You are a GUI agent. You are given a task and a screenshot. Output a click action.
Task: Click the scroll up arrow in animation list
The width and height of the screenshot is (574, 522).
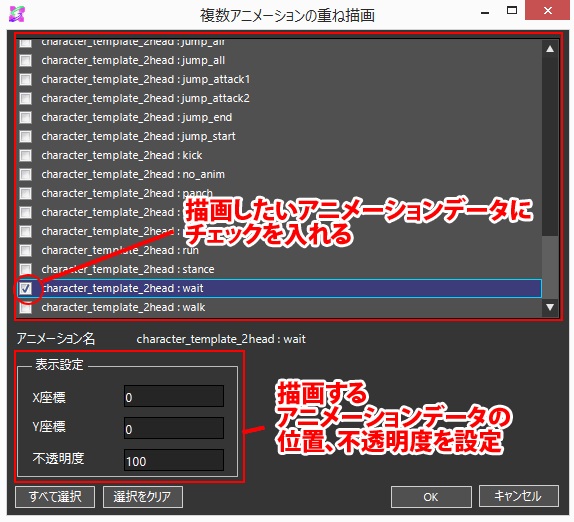tap(550, 49)
